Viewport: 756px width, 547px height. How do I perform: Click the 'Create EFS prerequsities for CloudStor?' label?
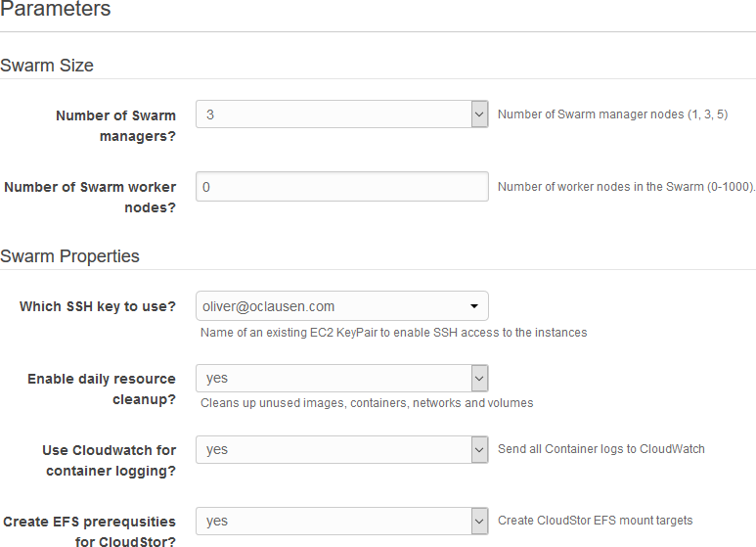pyautogui.click(x=90, y=531)
